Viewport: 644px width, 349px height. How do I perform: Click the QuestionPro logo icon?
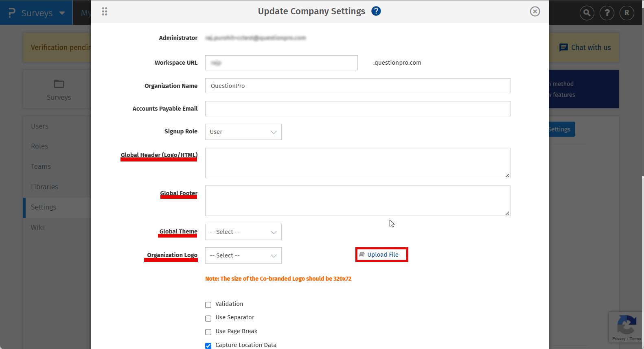[12, 13]
